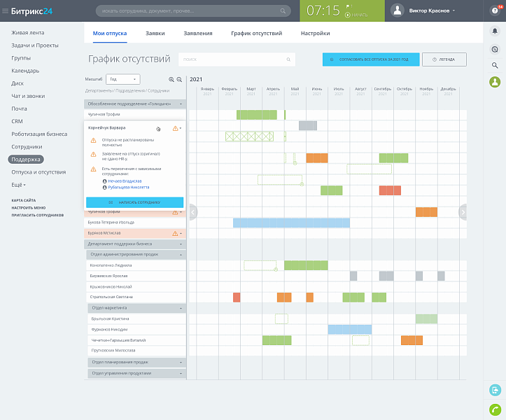This screenshot has width=506, height=420.
Task: Click the zoom out magnifier icon
Action: [x=179, y=80]
